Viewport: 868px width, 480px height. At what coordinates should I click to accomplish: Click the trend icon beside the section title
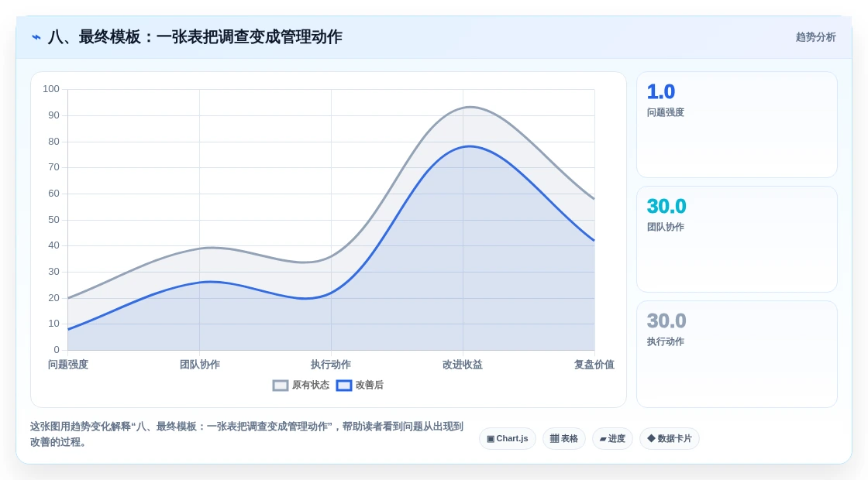36,37
